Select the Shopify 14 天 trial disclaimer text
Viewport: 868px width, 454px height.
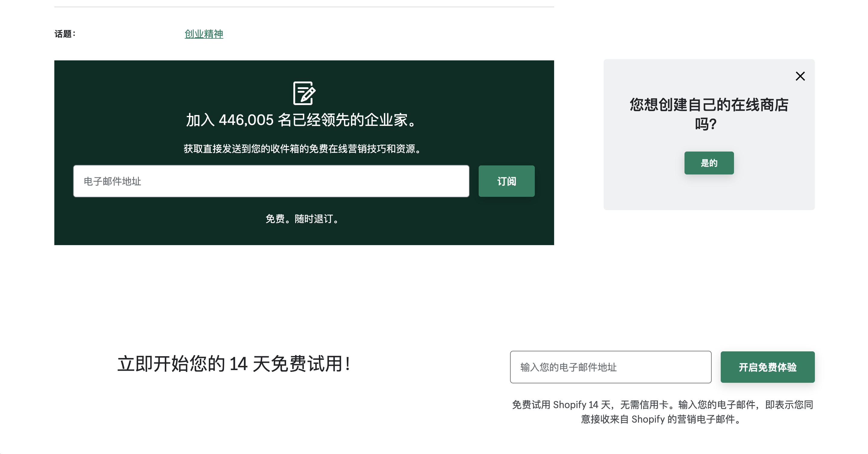point(662,411)
